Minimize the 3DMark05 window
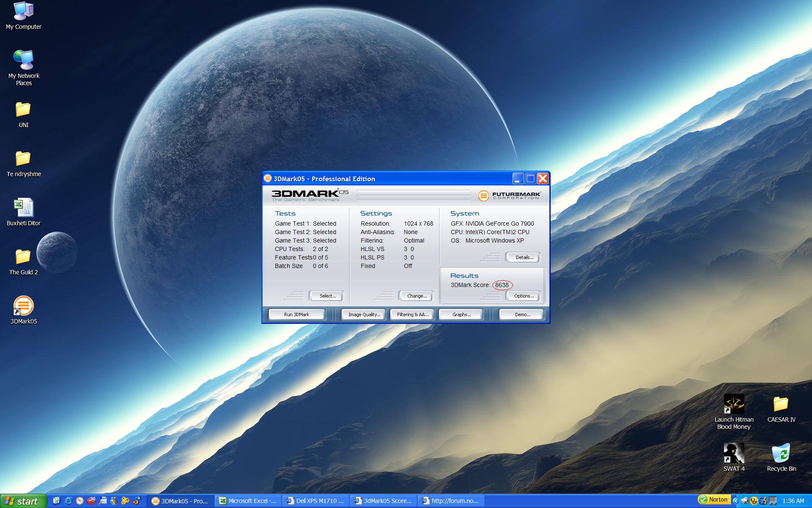The width and height of the screenshot is (812, 508). click(518, 179)
